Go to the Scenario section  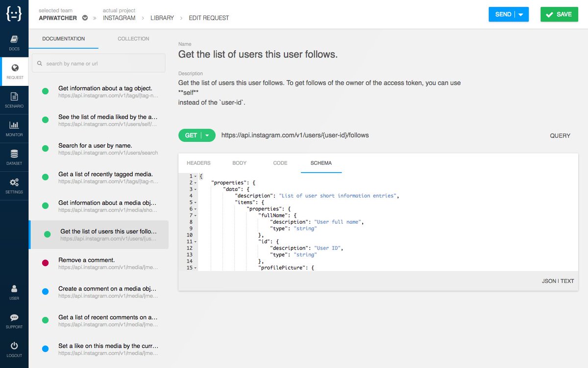(x=14, y=100)
